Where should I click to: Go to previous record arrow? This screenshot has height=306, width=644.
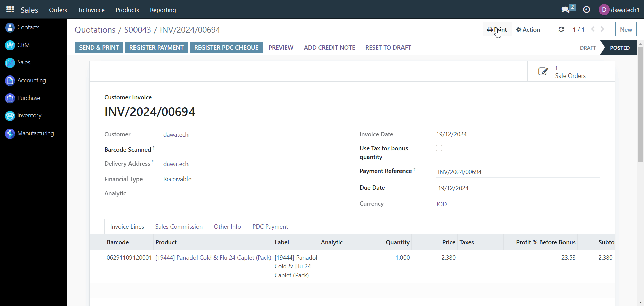pos(593,29)
